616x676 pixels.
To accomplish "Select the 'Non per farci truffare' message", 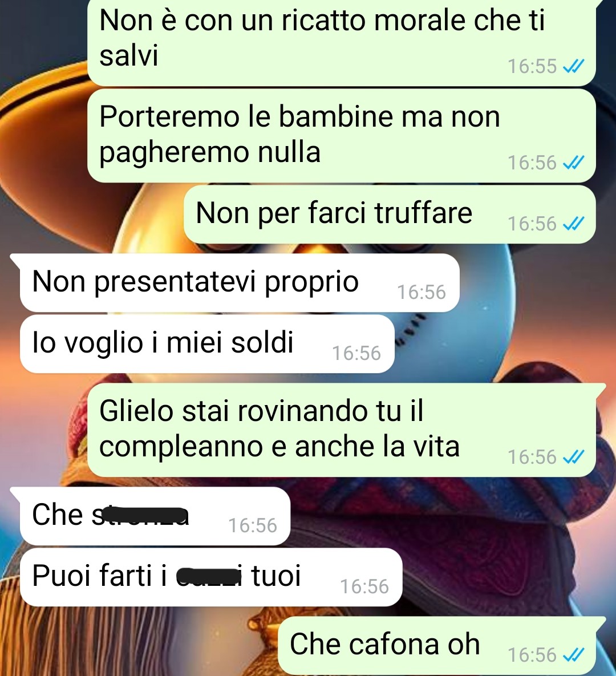I will pyautogui.click(x=390, y=214).
